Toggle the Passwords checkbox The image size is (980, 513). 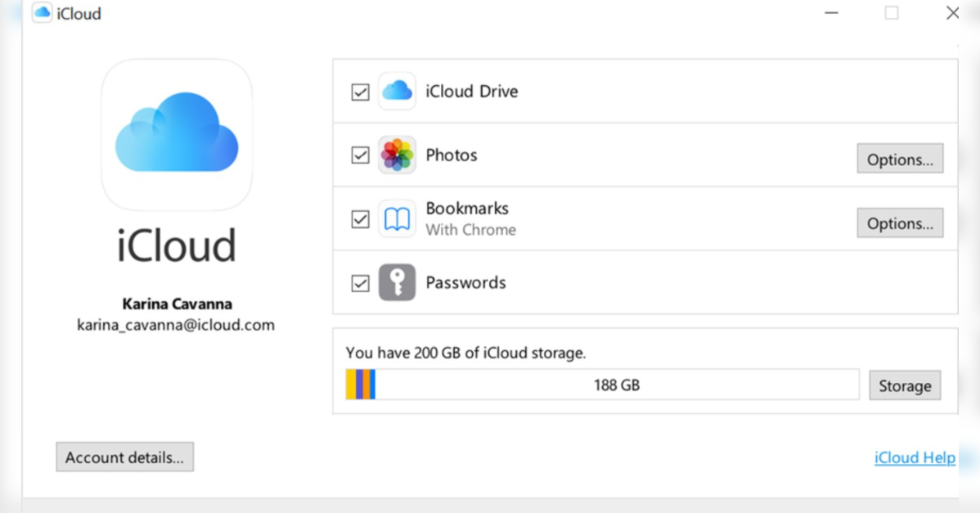(360, 283)
